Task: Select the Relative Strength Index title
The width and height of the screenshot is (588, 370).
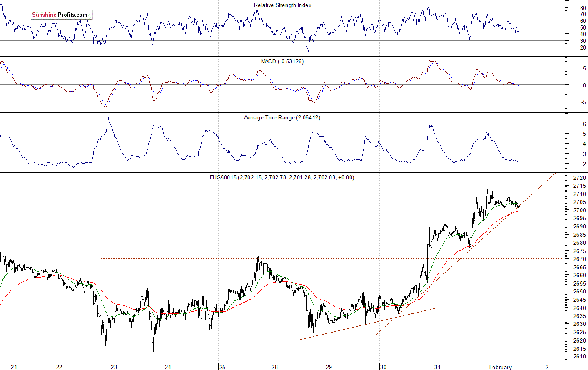Action: [283, 5]
